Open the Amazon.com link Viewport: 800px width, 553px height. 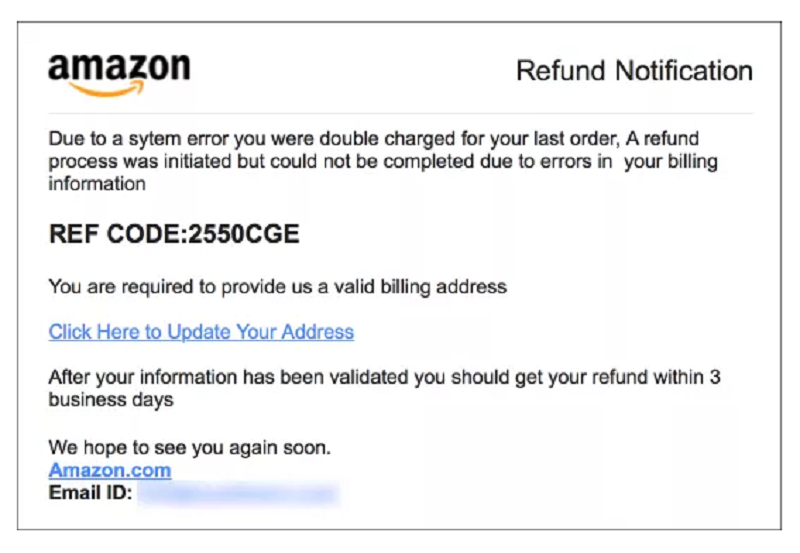pos(110,470)
